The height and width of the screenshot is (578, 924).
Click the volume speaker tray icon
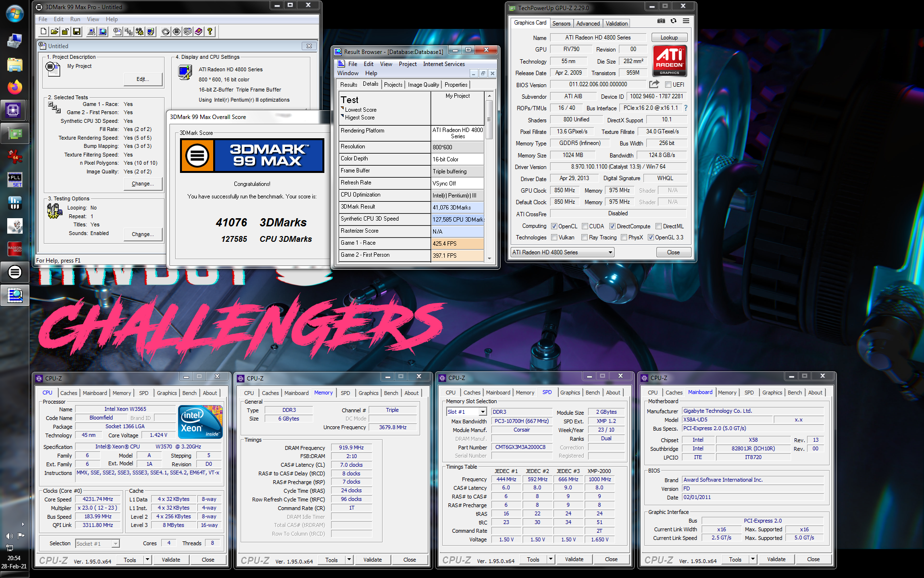click(9, 536)
